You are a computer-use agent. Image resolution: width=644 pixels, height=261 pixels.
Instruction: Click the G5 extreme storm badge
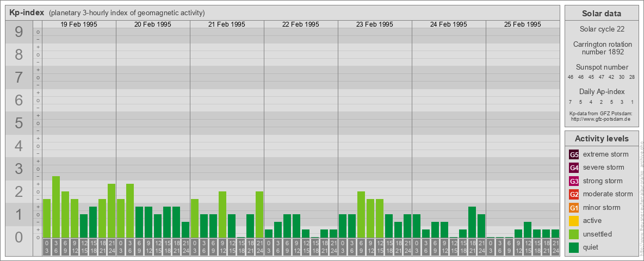click(574, 155)
